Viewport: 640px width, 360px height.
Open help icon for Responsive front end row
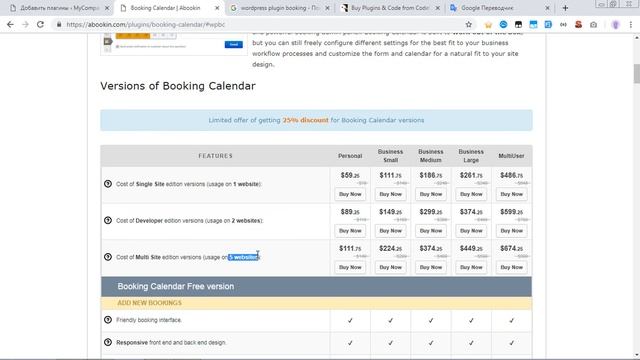pyautogui.click(x=108, y=342)
